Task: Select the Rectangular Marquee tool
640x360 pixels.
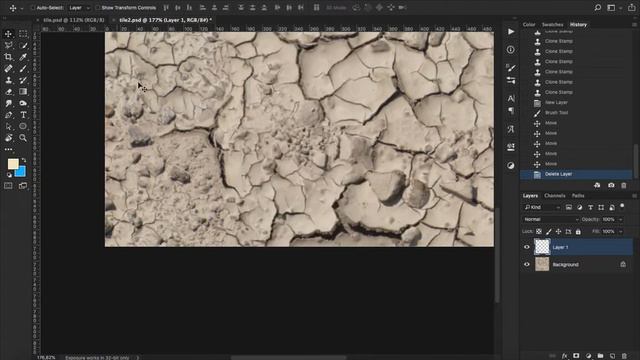Action: point(23,34)
